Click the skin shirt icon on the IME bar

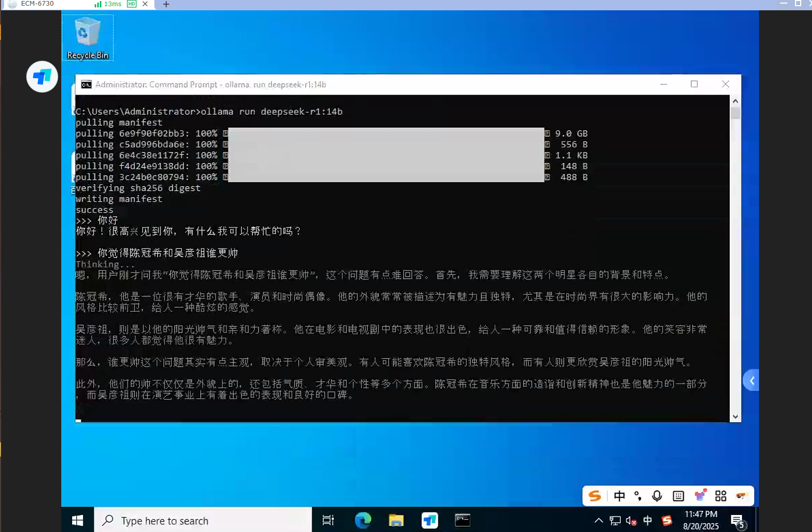point(700,495)
